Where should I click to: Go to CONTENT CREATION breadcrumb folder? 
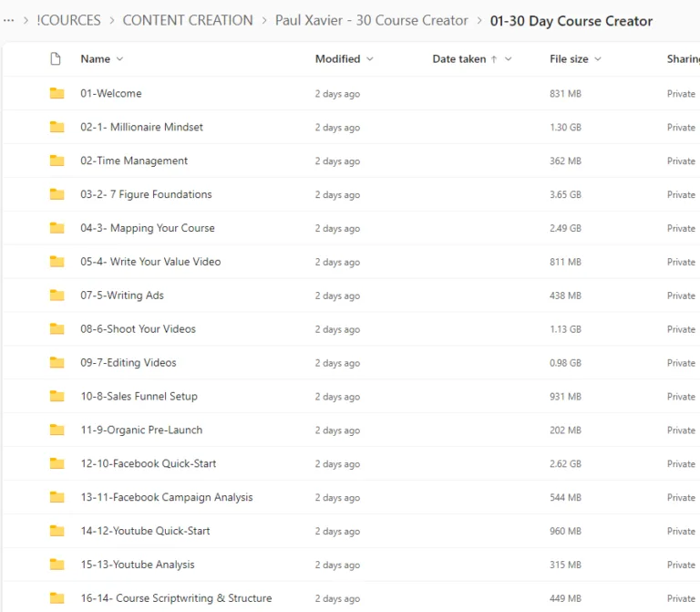click(188, 20)
